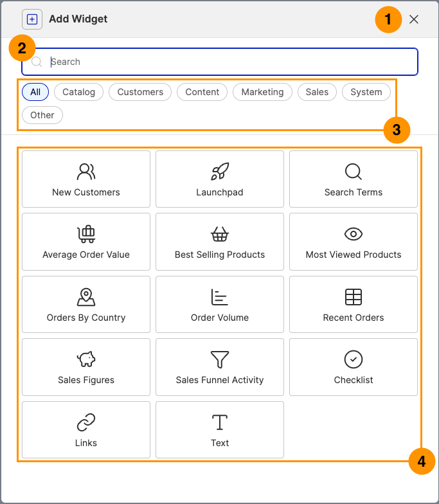The image size is (439, 504).
Task: Show only Customers widgets
Action: [140, 92]
